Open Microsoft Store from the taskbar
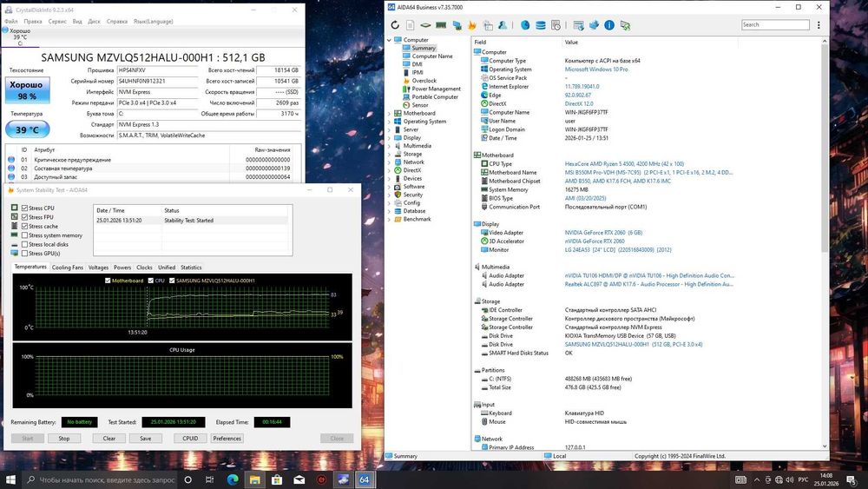Image resolution: width=868 pixels, height=489 pixels. [277, 479]
